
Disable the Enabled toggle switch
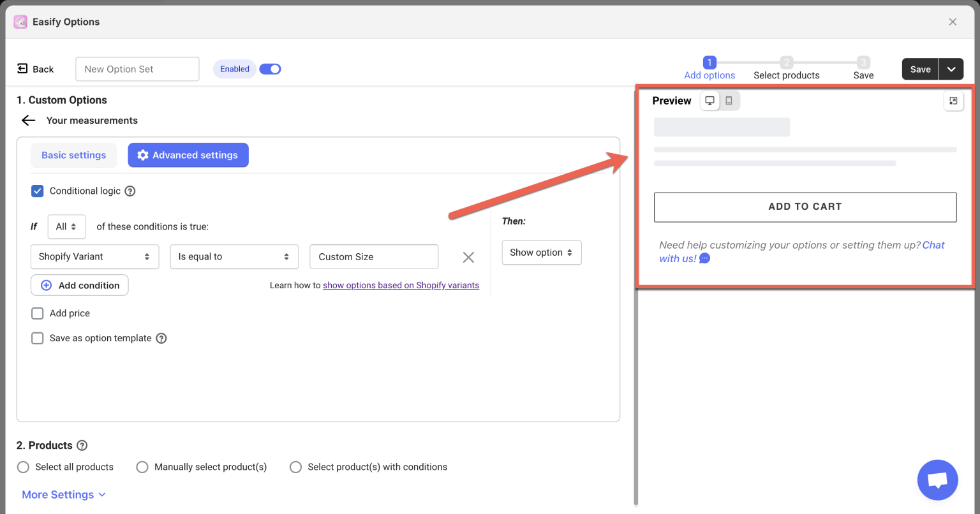270,69
